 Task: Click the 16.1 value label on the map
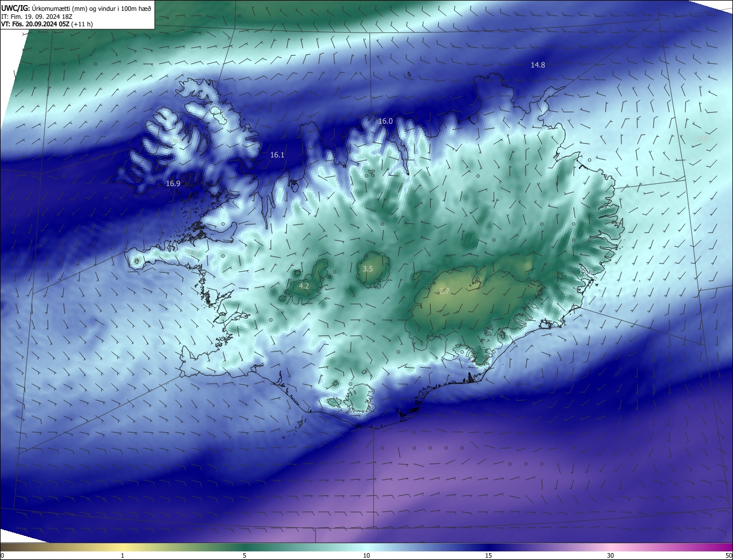pyautogui.click(x=277, y=155)
